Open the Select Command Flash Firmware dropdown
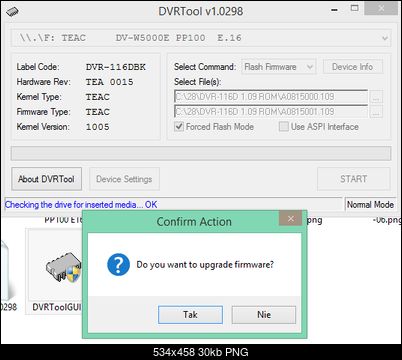The image size is (402, 360). [x=279, y=67]
